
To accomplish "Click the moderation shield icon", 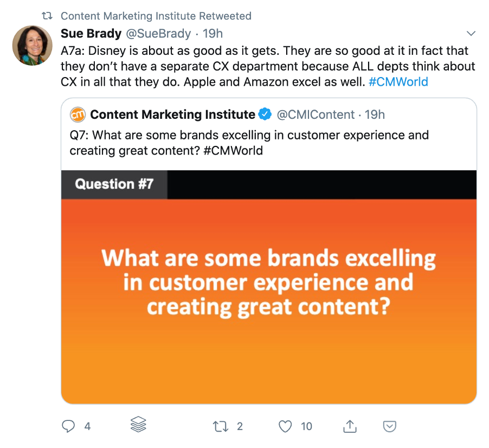I will 390,426.
